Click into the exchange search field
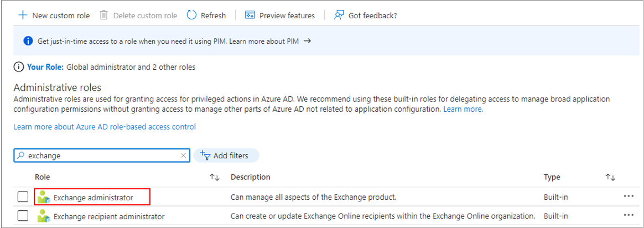 tap(102, 156)
